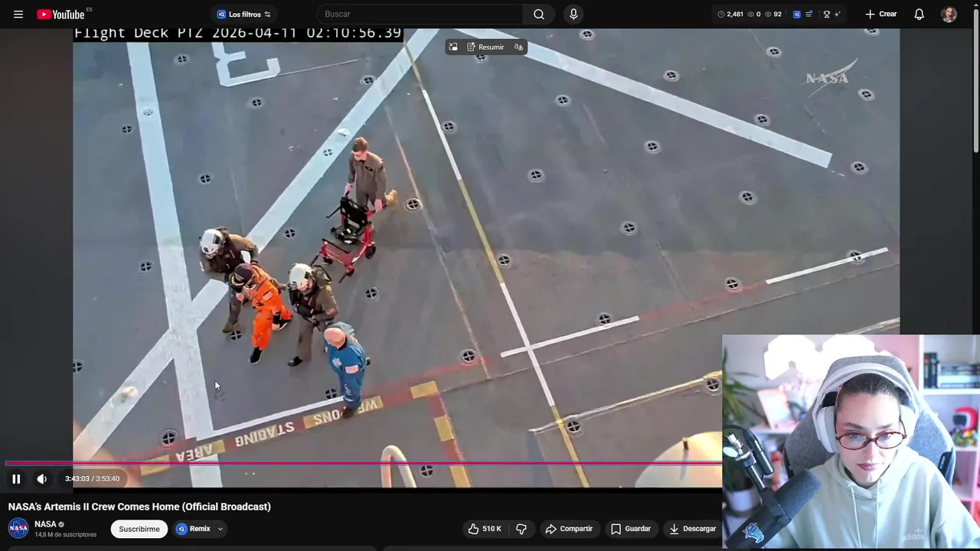Screen dimensions: 980x551
Task: Click the eye stat showing 0
Action: point(754,15)
